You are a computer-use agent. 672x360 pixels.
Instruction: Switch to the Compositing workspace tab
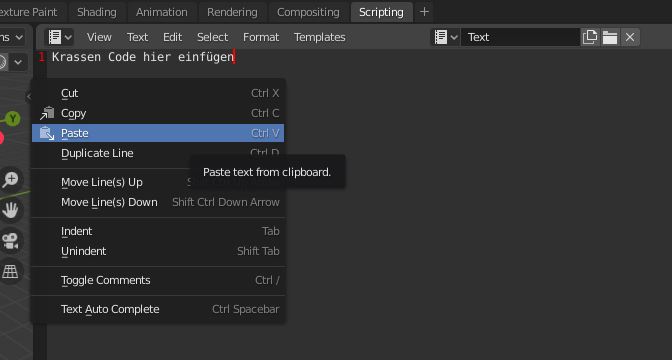308,12
